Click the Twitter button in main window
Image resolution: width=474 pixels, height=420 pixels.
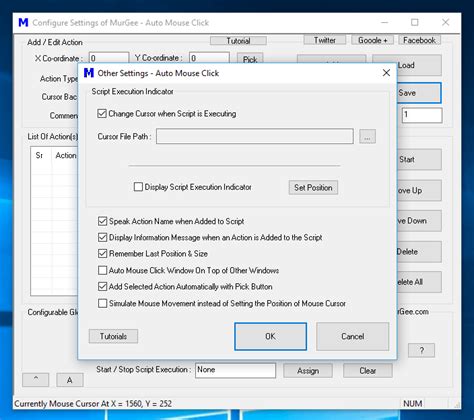tap(325, 40)
